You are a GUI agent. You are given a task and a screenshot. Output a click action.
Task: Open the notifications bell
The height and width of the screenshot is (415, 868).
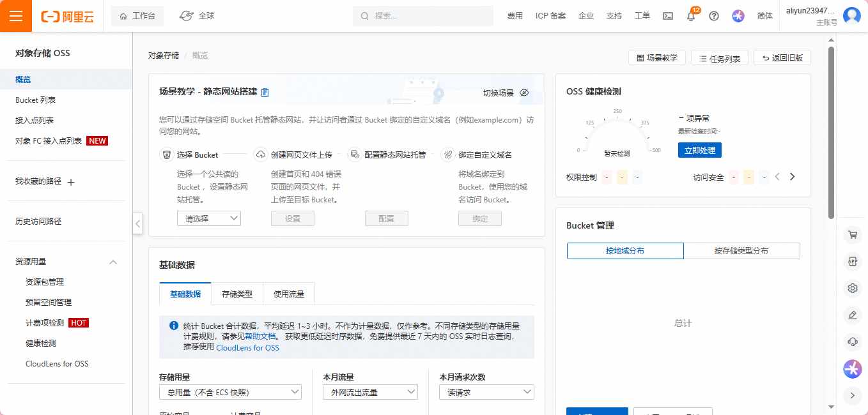click(691, 16)
